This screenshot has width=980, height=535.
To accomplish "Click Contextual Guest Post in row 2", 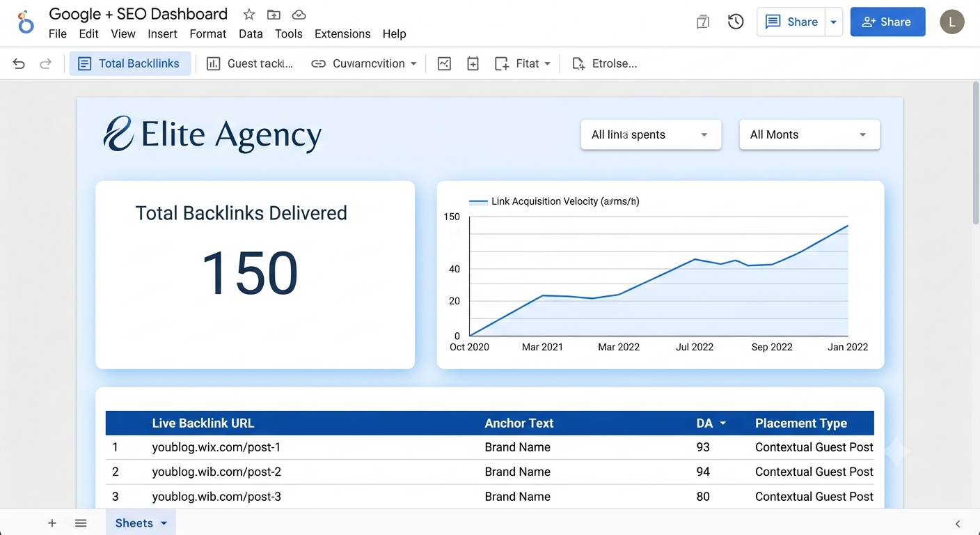I will point(814,472).
